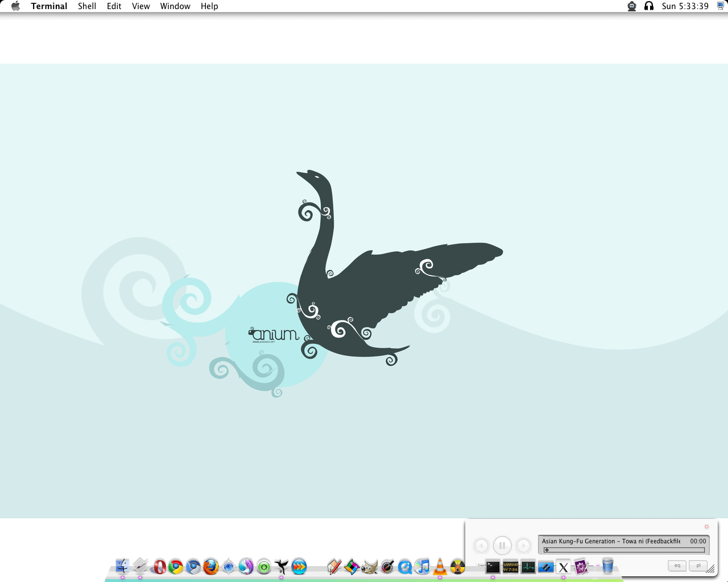
Task: Open the Shell menu
Action: [x=87, y=6]
